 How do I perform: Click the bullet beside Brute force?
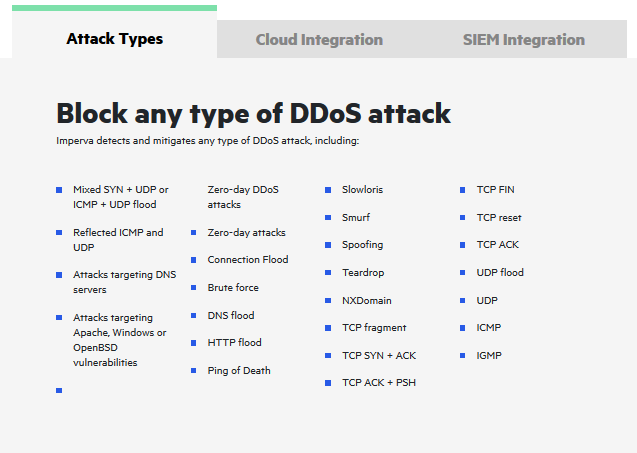point(193,288)
